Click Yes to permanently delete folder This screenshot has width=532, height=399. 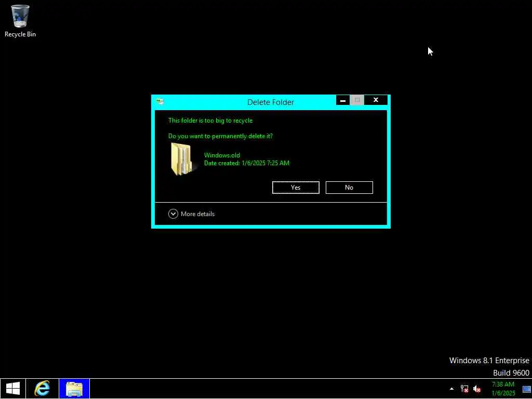click(x=296, y=187)
